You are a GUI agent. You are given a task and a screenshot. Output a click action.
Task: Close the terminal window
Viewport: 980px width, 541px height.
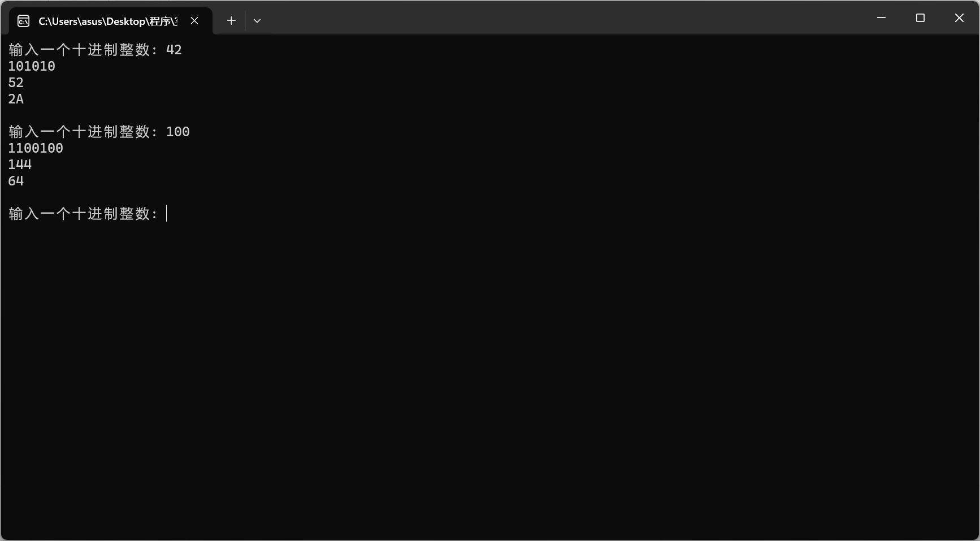[959, 18]
